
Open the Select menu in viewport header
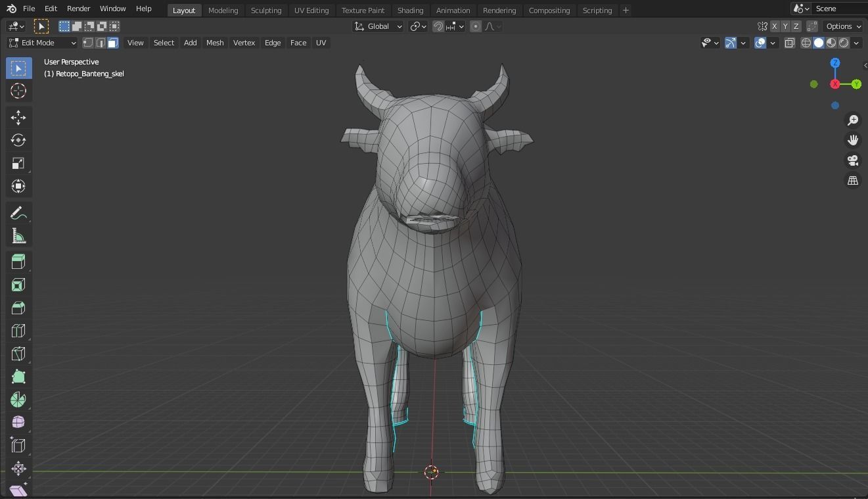pyautogui.click(x=164, y=43)
